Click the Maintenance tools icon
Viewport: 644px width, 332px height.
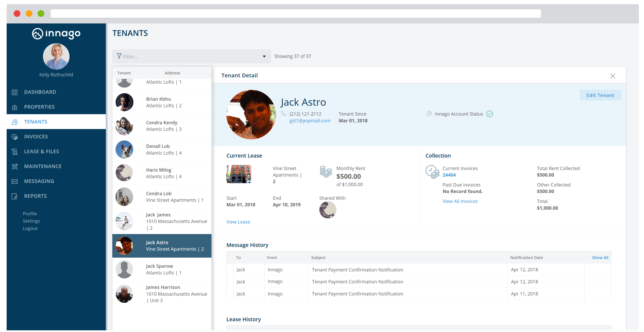tap(15, 166)
